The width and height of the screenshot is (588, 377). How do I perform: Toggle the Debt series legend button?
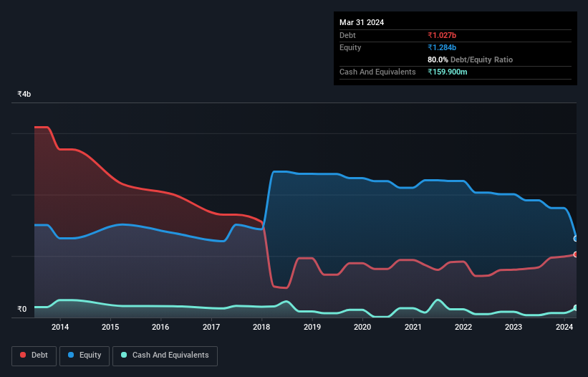tap(34, 355)
